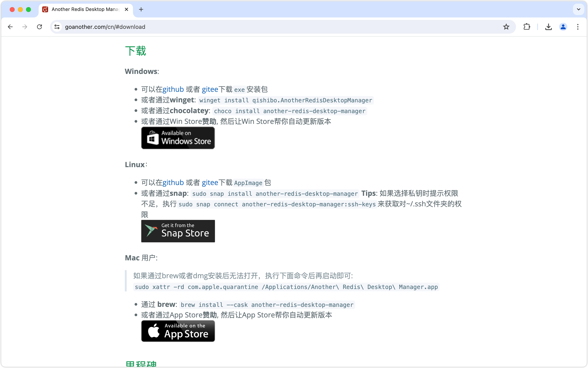This screenshot has height=368, width=588.
Task: Switch to the Another Redis Desktop Manager tab
Action: (x=83, y=10)
